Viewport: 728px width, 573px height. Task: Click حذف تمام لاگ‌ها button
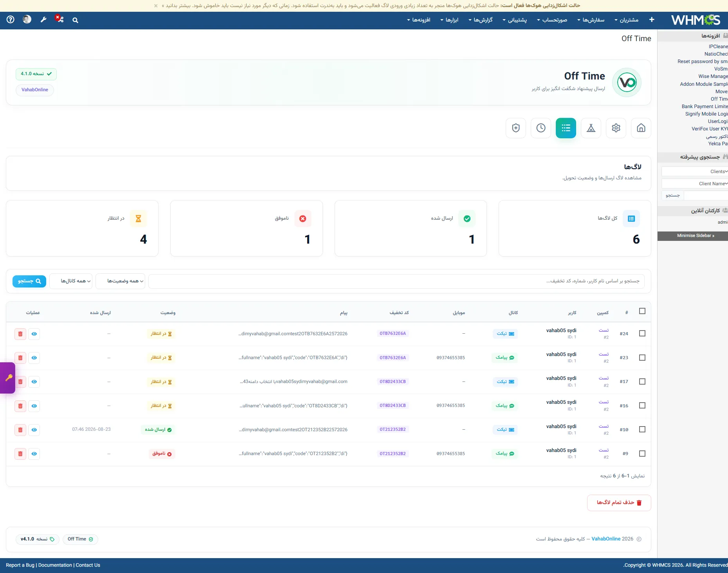click(619, 503)
